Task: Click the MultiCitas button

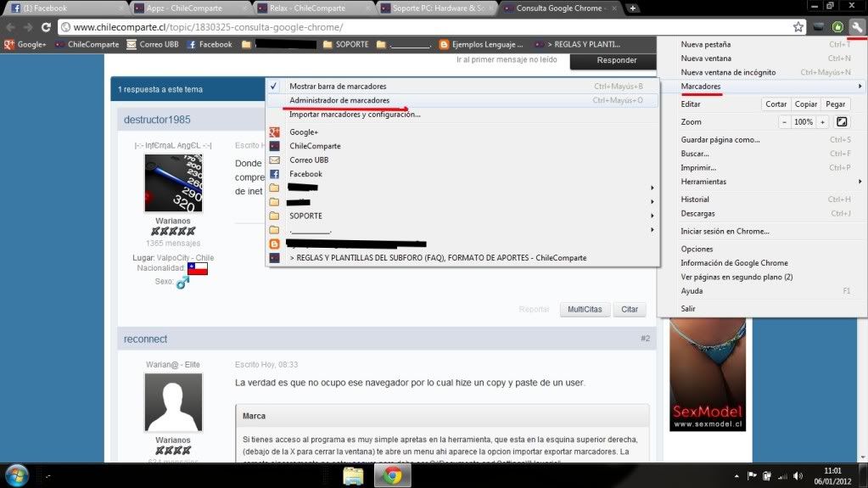Action: (584, 310)
